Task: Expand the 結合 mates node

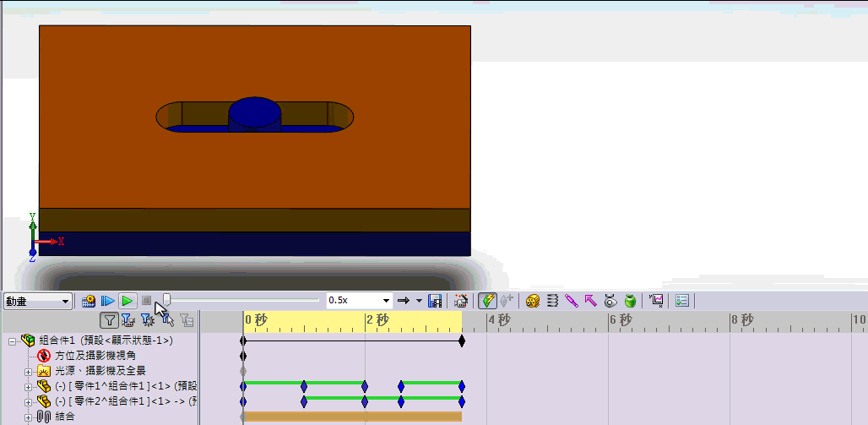Action: 28,417
